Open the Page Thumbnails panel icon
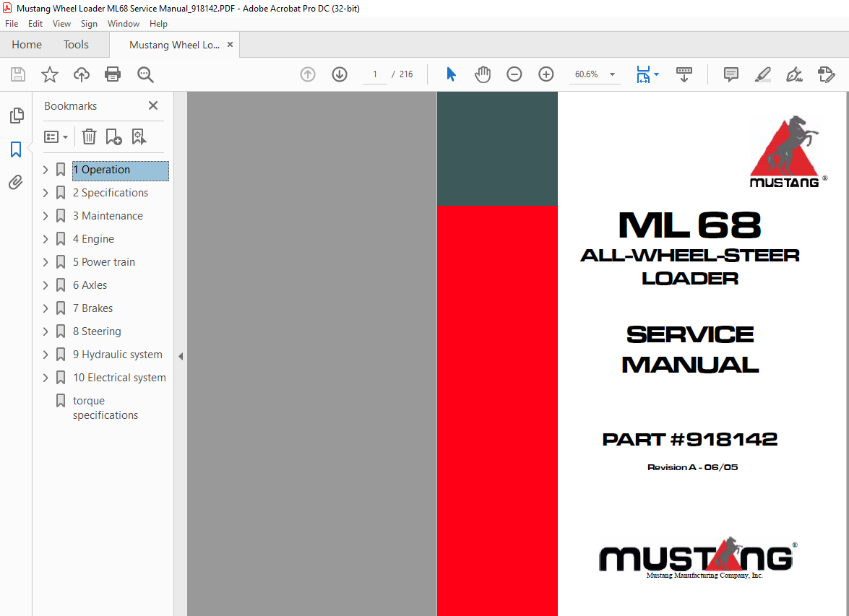 coord(16,116)
